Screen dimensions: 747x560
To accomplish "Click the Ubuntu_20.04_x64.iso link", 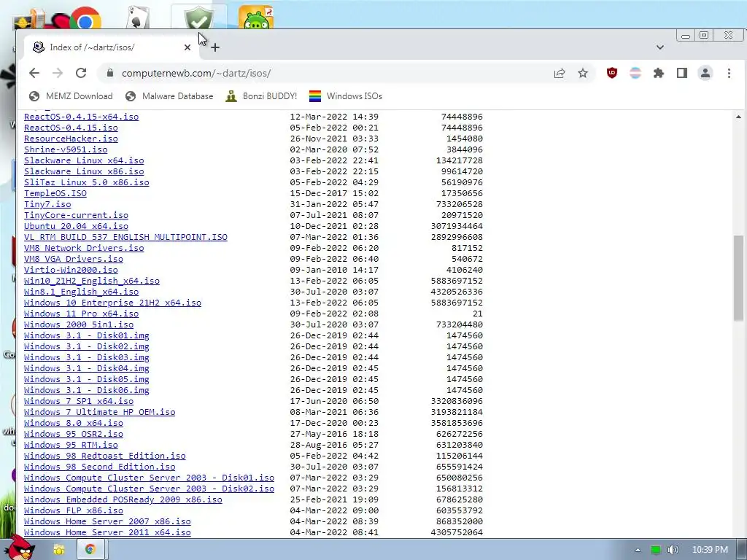I will tap(76, 226).
